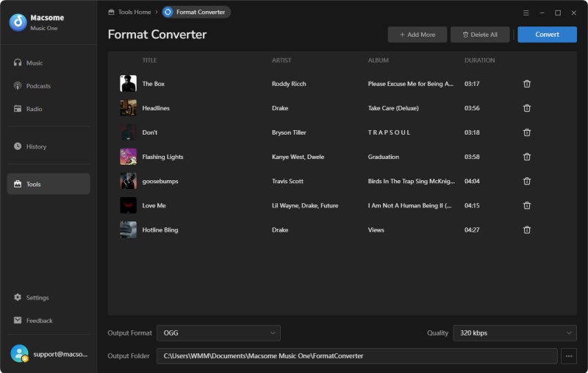Click the Don't album cover thumbnail

128,132
